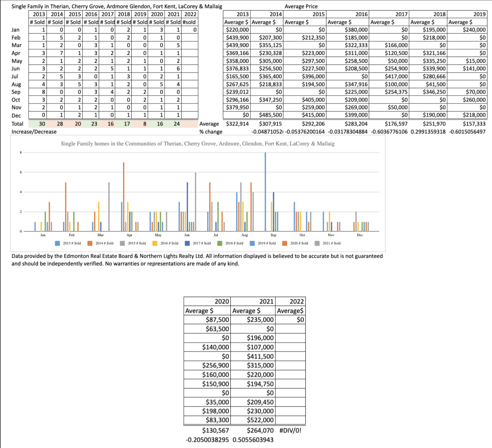Select the value -0.2050038295 in the bottom table
The width and height of the screenshot is (492, 448).
point(207,440)
